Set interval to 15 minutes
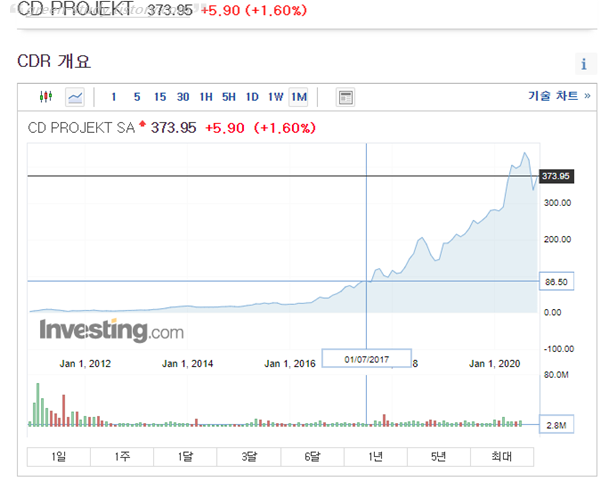 pos(160,97)
